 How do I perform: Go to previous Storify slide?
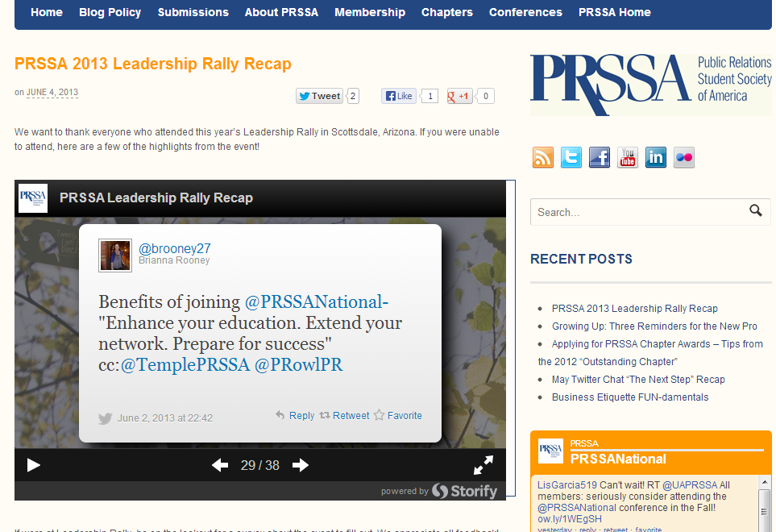[219, 465]
